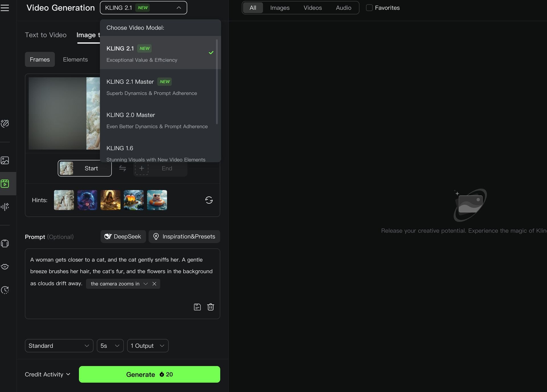Select the Frames tab
Screen dimensions: 547x392
point(40,60)
